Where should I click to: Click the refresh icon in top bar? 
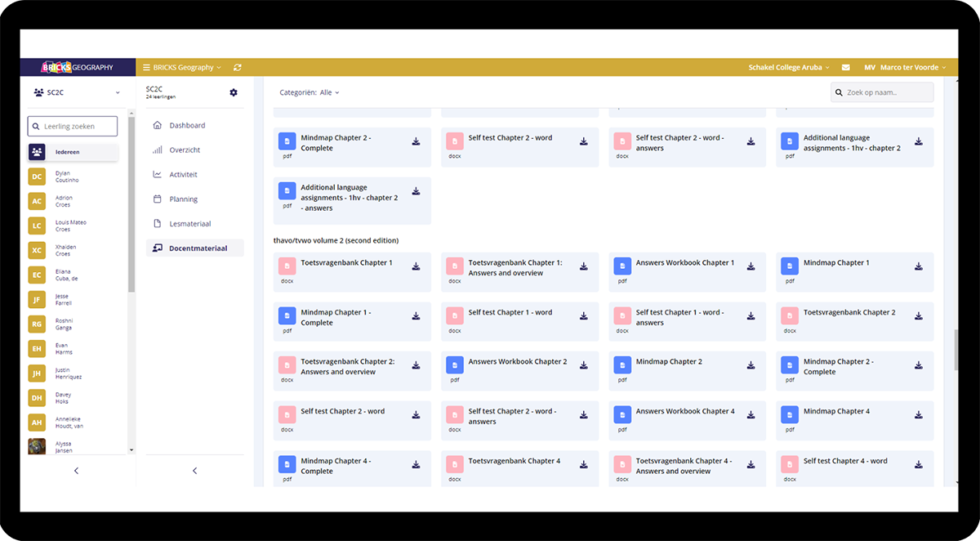238,68
